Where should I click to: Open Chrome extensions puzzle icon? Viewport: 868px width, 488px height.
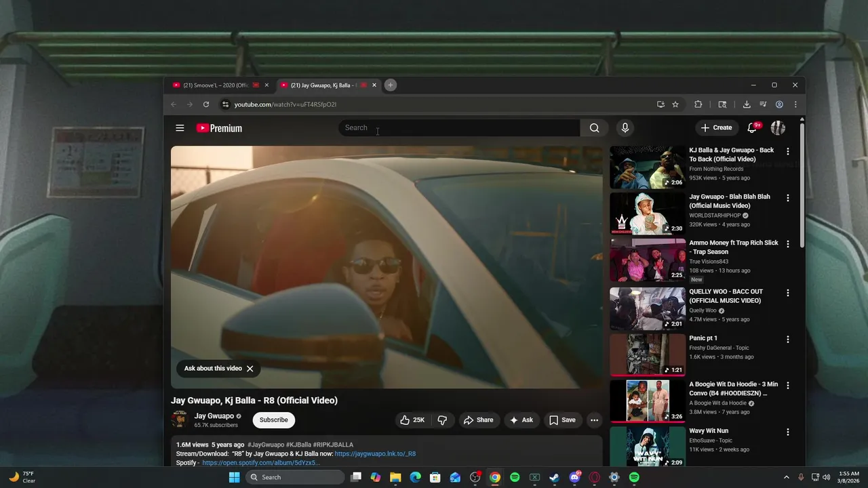(698, 104)
